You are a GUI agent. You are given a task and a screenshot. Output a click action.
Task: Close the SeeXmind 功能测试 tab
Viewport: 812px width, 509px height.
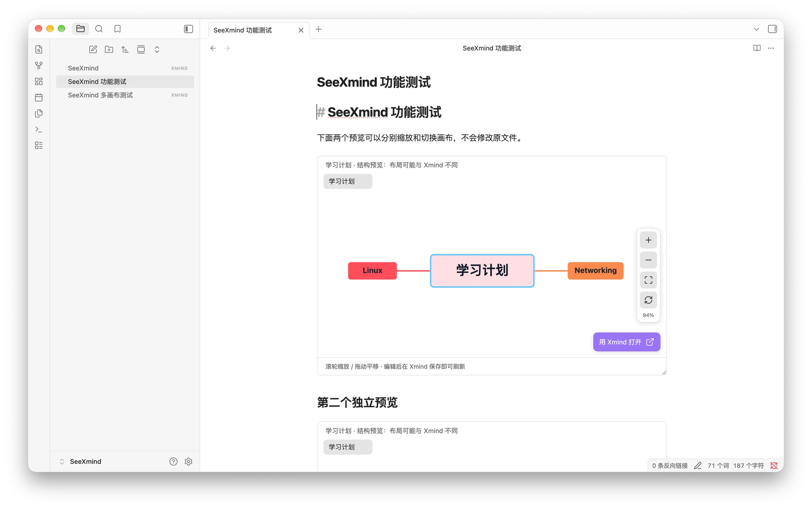[x=301, y=30]
